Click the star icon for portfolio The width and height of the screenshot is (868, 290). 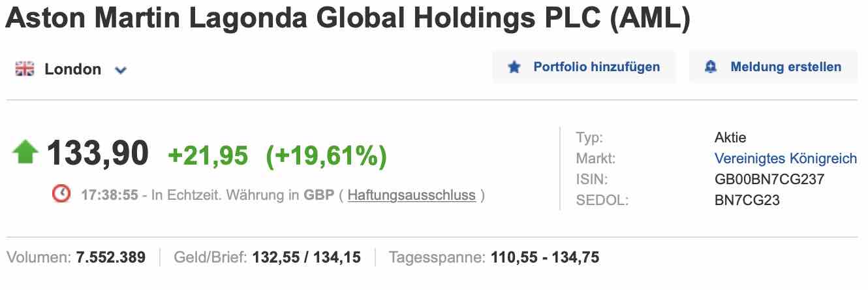(514, 67)
